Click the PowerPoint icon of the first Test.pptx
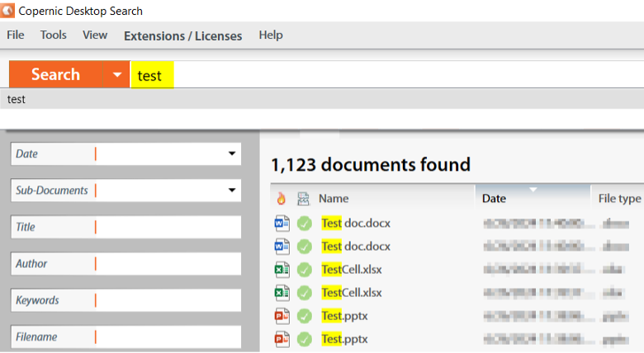This screenshot has width=644, height=353. (282, 316)
